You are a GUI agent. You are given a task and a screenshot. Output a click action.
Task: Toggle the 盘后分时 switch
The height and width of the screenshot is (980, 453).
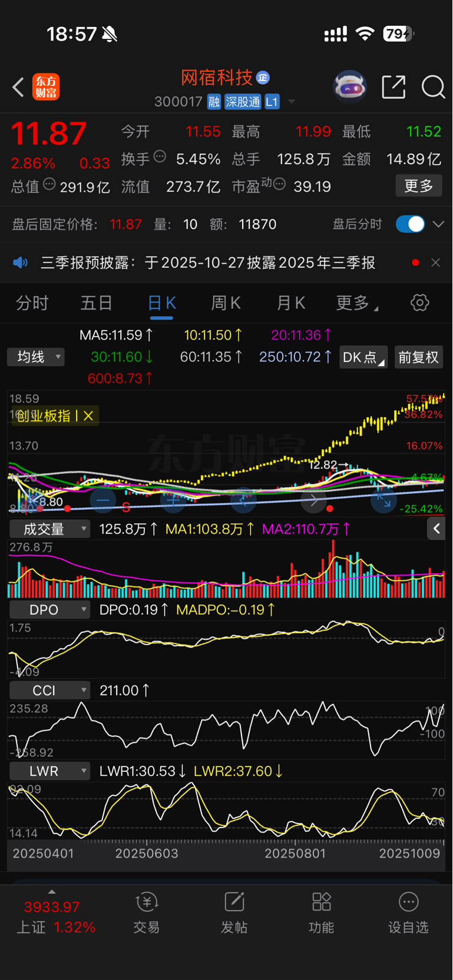point(411,224)
